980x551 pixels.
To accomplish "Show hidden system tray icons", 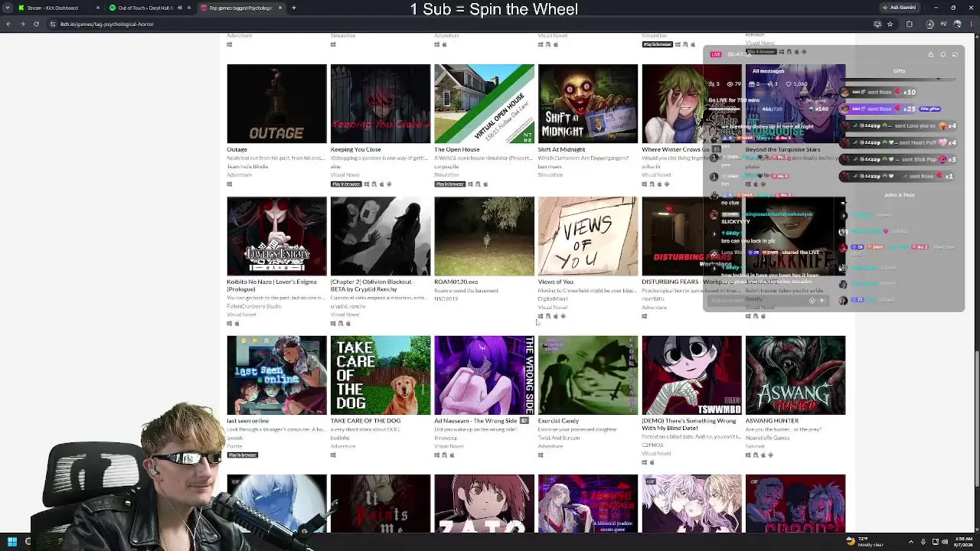I will 911,542.
